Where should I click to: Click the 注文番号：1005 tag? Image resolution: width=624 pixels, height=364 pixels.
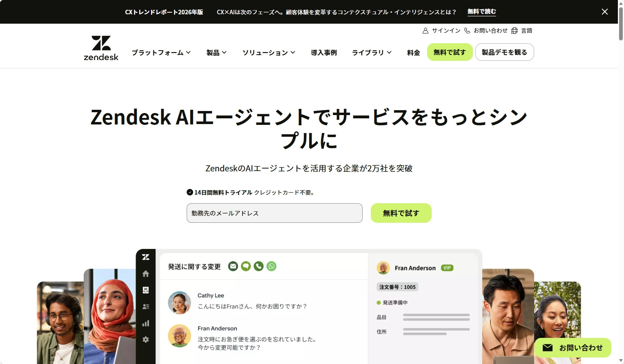click(x=397, y=287)
